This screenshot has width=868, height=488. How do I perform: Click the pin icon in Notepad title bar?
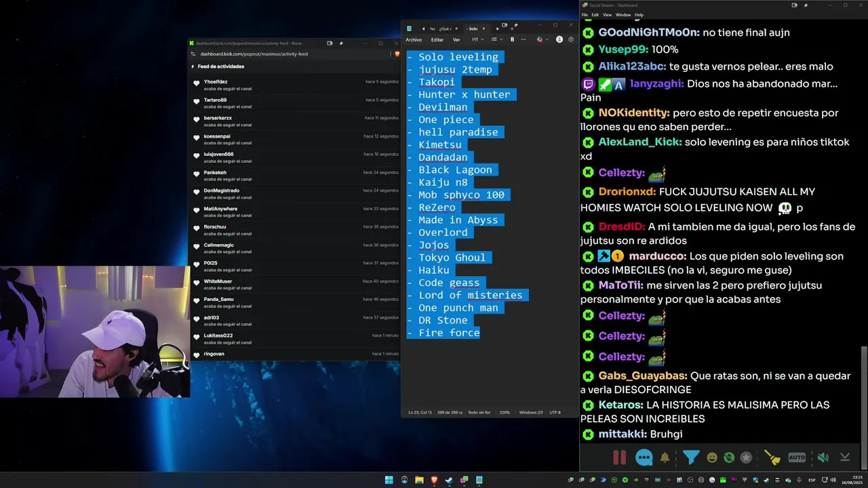515,25
